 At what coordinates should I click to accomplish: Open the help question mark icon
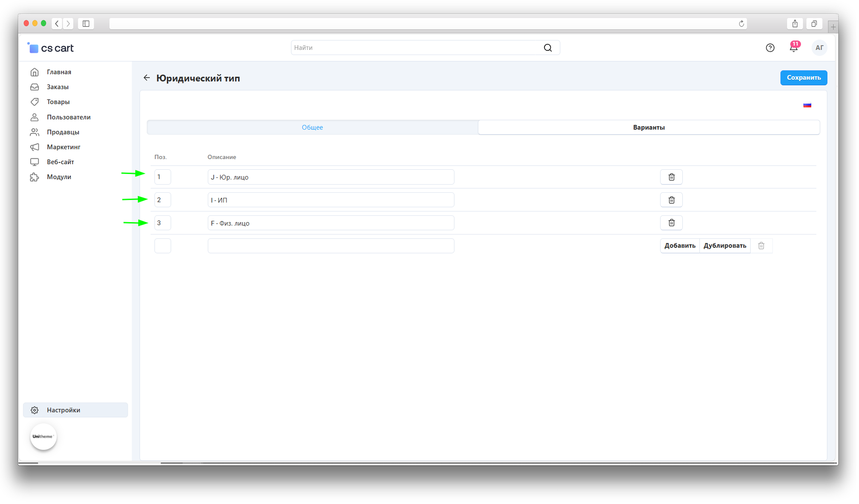(769, 48)
